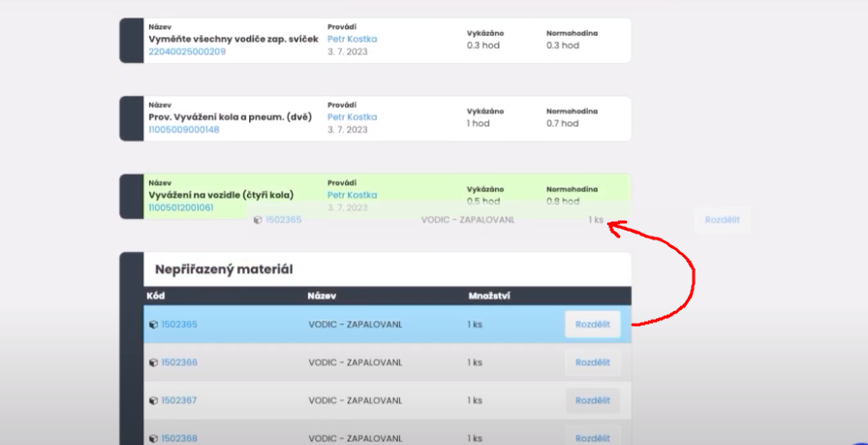Screen dimensions: 868x445
Task: Click the Rozdělit button on the dragged row
Action: coord(722,220)
